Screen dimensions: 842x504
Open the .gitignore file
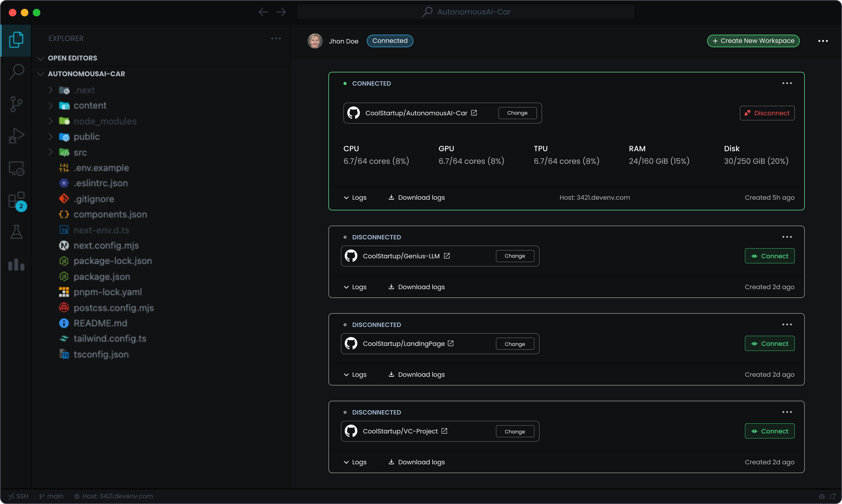pyautogui.click(x=87, y=199)
